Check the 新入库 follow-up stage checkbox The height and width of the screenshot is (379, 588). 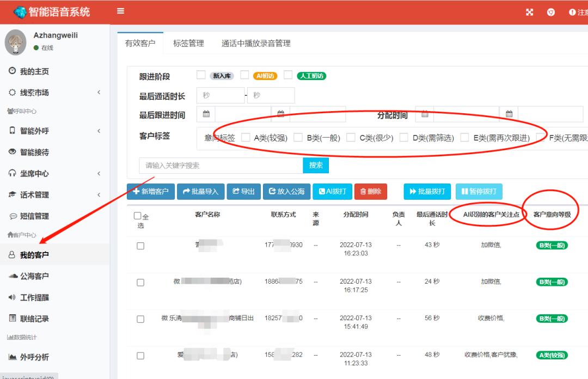201,75
